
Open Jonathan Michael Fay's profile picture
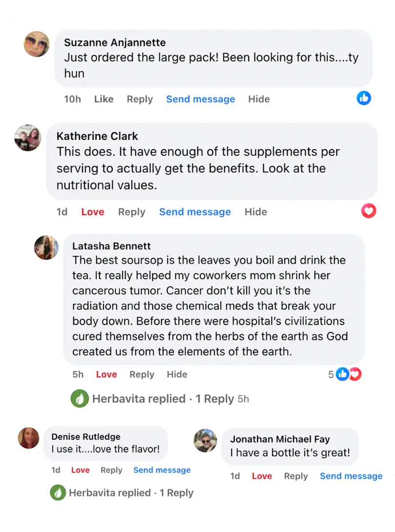pyautogui.click(x=205, y=441)
